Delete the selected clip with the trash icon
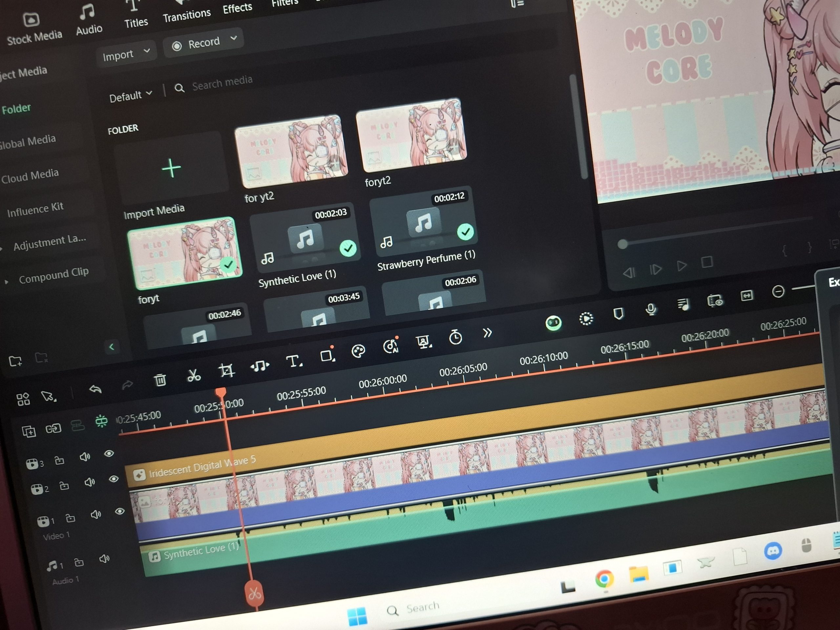Screen dimensions: 840x630 [x=160, y=379]
